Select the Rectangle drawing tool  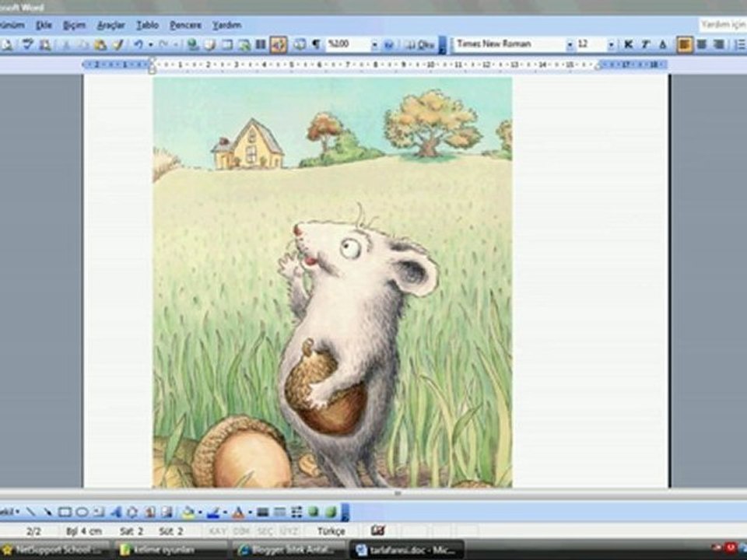tap(65, 513)
